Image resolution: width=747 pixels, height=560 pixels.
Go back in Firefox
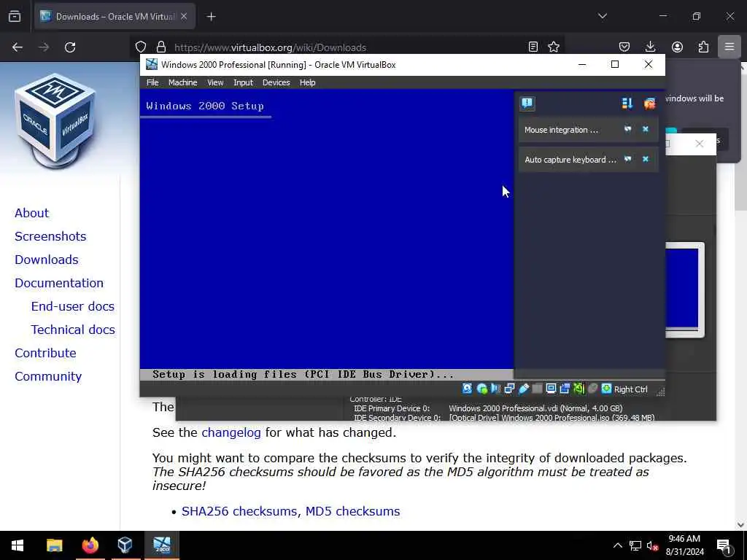18,47
